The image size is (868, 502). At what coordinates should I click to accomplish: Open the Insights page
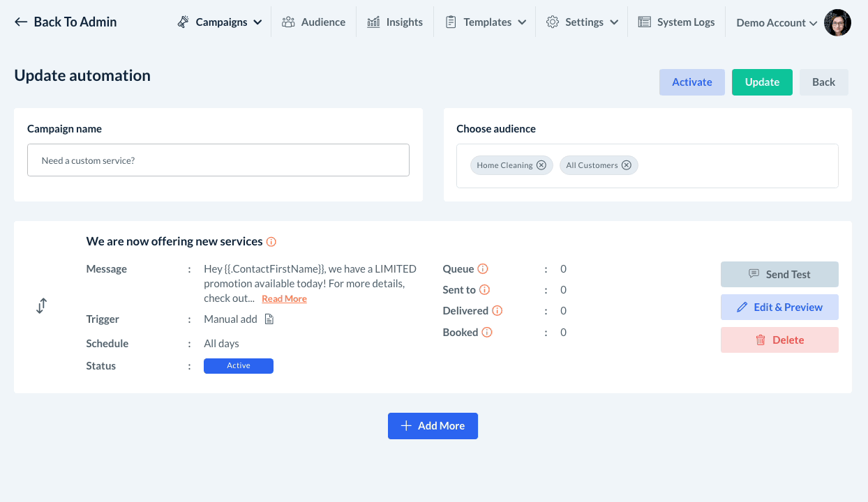(x=395, y=22)
